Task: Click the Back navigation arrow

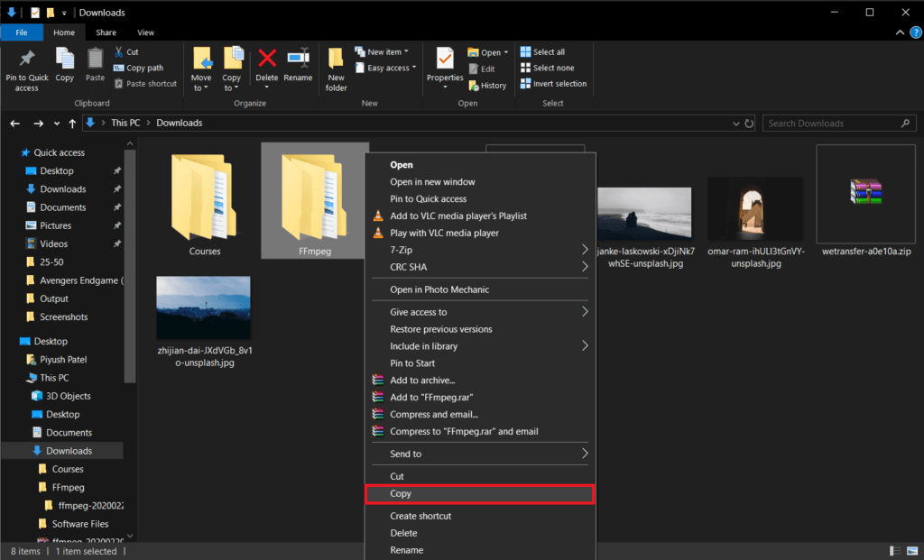Action: tap(15, 124)
